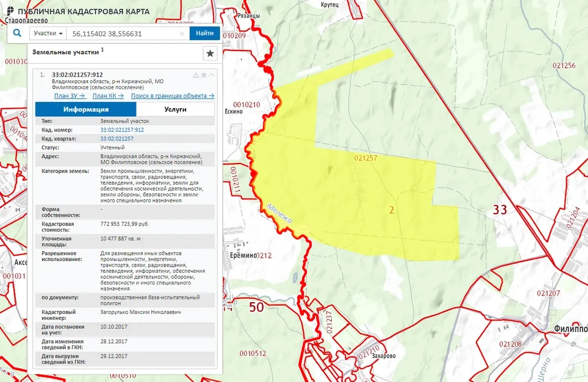The image size is (588, 382).
Task: Open the Участки search type dropdown
Action: click(48, 33)
